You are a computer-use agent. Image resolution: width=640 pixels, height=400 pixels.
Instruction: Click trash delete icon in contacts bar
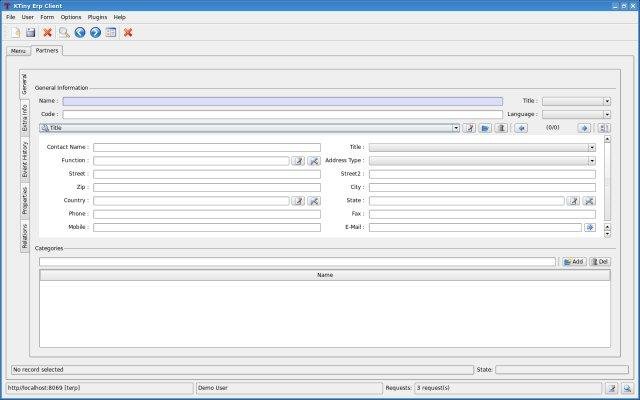click(501, 128)
